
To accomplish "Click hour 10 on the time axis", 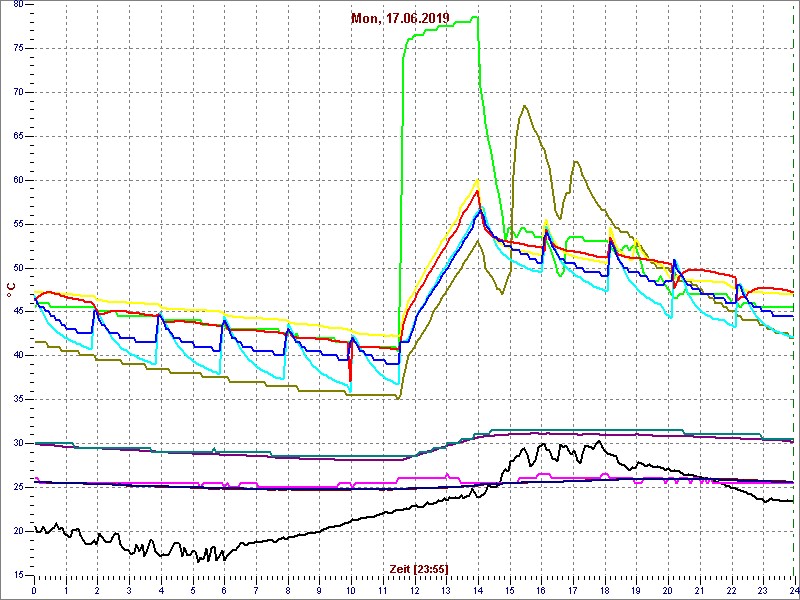I will pos(351,590).
